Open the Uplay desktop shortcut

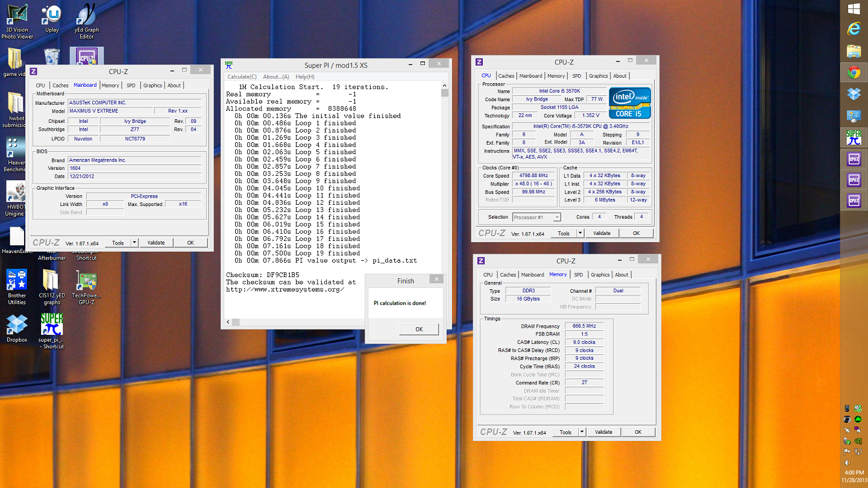52,19
